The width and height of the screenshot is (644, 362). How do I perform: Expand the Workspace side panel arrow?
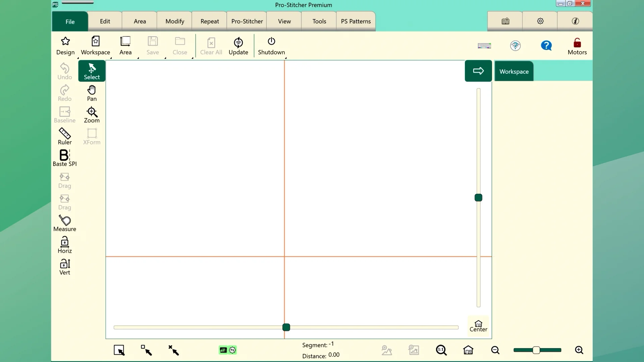478,71
